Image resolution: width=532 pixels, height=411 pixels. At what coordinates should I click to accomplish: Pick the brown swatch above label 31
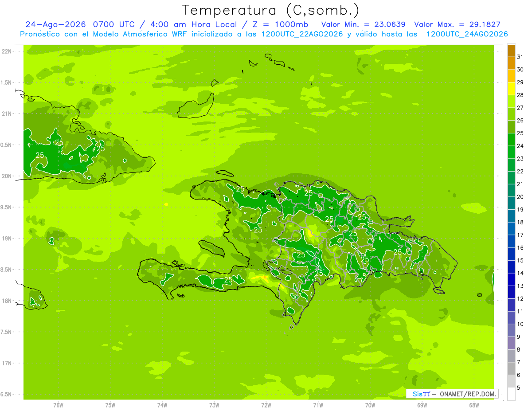pyautogui.click(x=512, y=51)
